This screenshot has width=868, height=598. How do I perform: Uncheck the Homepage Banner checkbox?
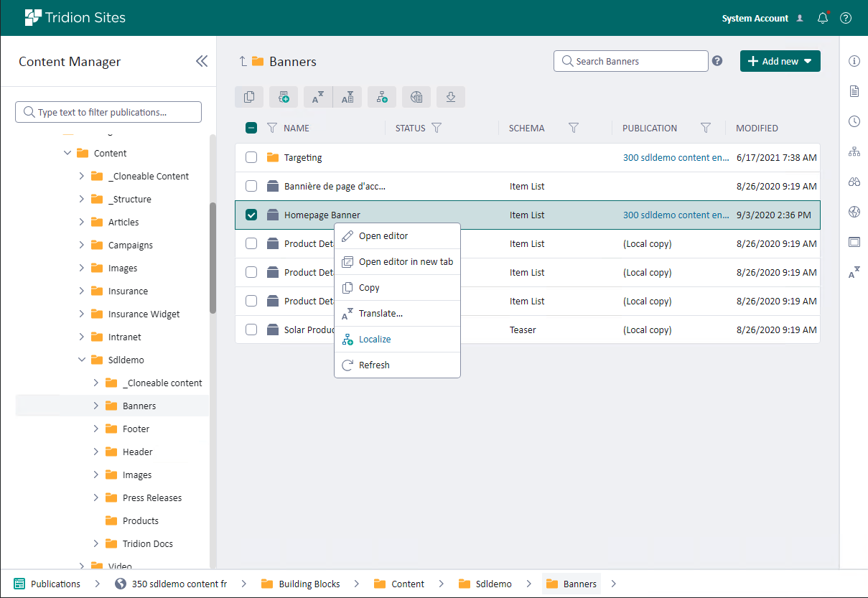pyautogui.click(x=251, y=215)
